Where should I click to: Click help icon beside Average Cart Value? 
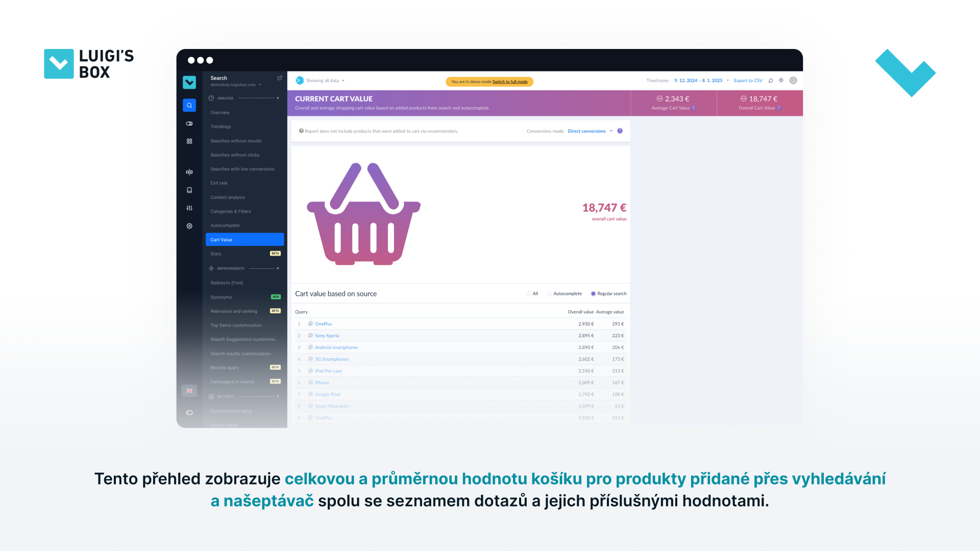click(694, 108)
